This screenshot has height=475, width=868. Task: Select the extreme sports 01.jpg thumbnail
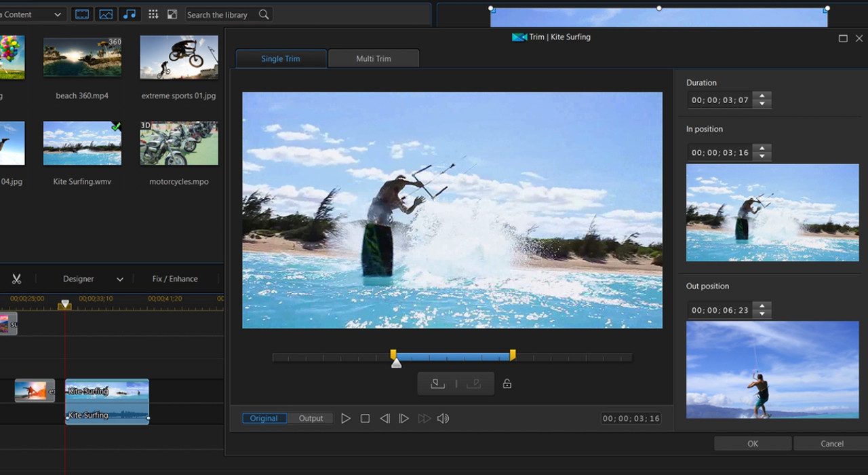tap(179, 57)
